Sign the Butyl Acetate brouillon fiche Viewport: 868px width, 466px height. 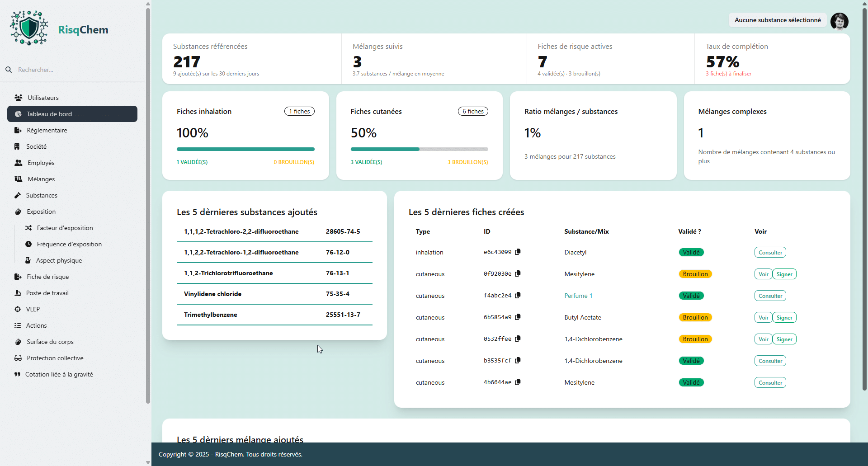tap(784, 317)
